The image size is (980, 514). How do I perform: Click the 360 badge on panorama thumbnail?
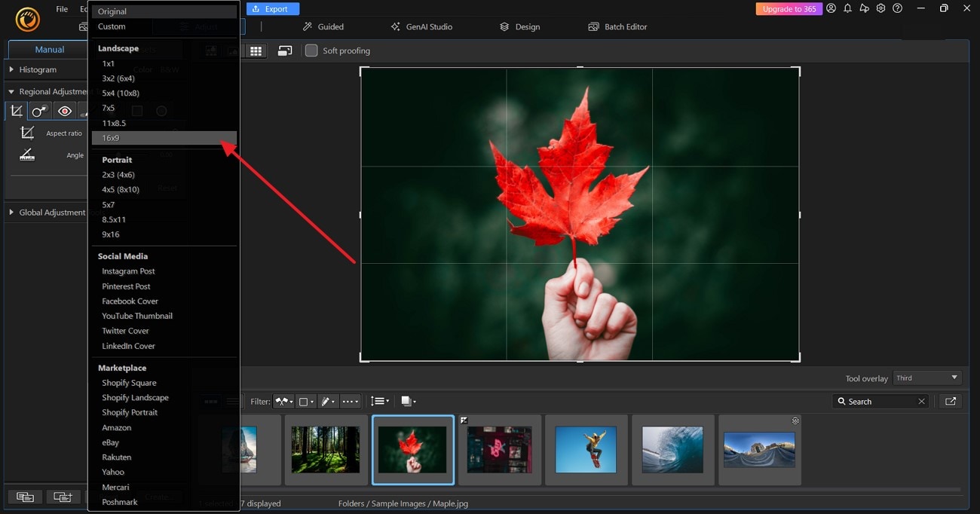coord(795,421)
